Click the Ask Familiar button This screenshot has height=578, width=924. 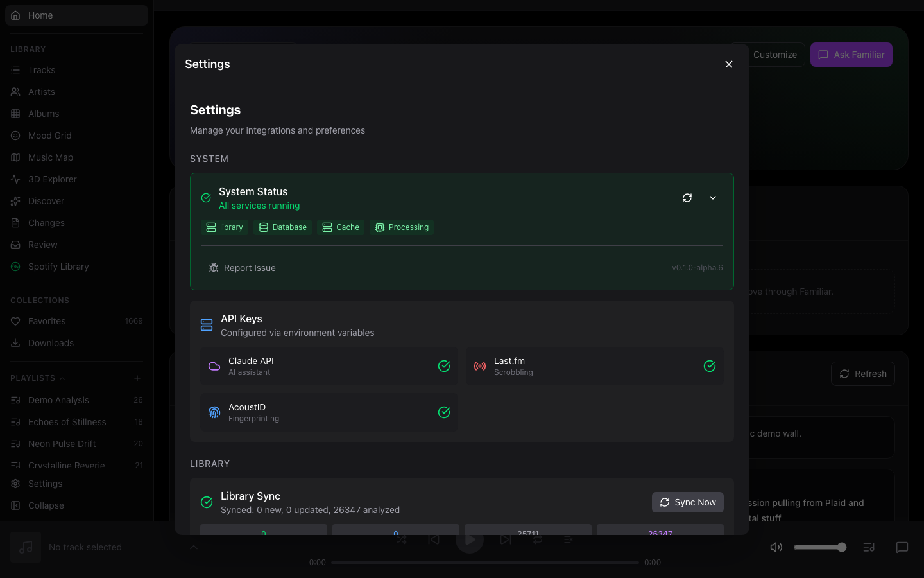click(851, 55)
